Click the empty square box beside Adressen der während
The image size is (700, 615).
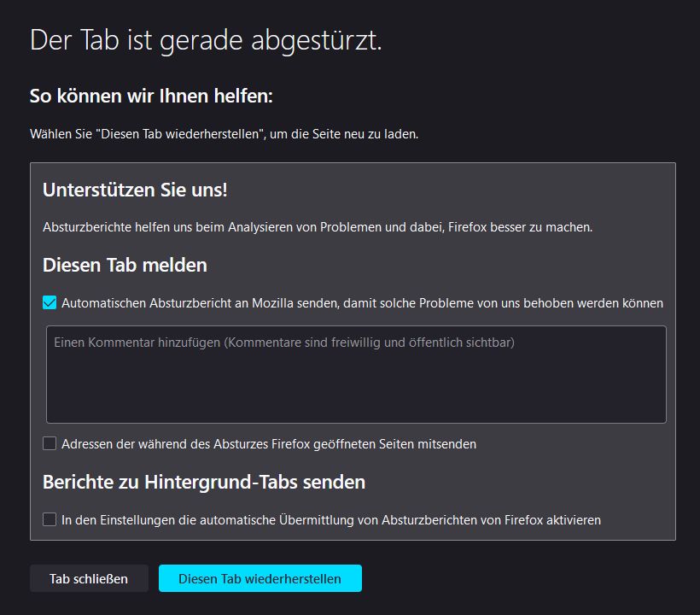pos(50,443)
